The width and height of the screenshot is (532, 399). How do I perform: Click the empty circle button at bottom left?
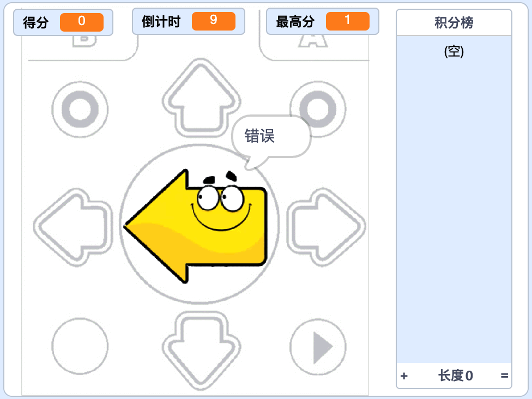[80, 347]
